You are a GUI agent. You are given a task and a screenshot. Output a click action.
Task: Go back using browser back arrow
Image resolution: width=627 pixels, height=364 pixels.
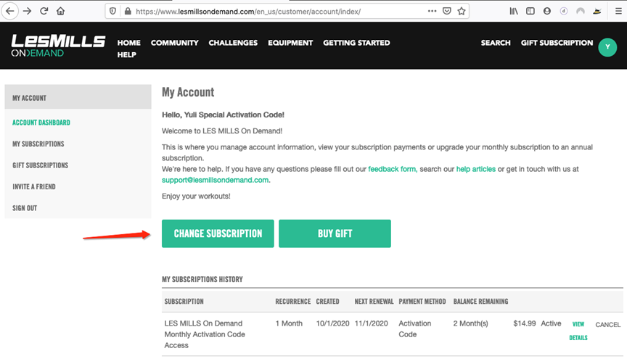coord(10,11)
